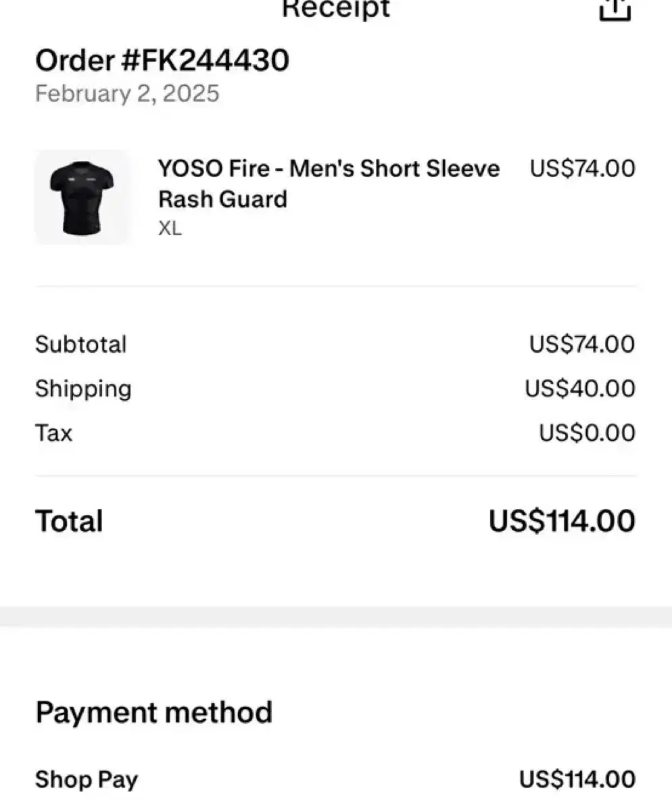This screenshot has width=672, height=811.
Task: Select the Receipt title at top
Action: click(335, 9)
